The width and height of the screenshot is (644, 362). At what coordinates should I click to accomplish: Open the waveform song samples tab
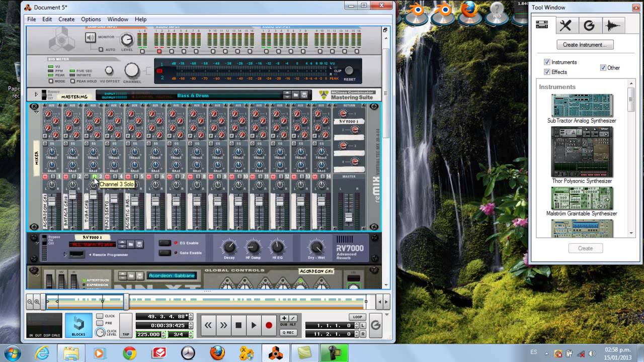[x=612, y=25]
